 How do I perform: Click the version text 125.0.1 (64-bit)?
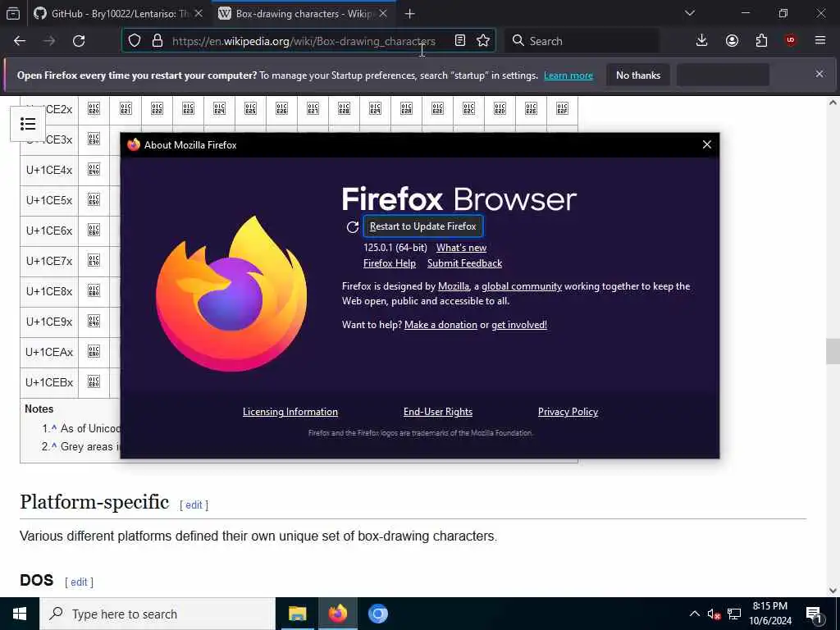coord(395,248)
